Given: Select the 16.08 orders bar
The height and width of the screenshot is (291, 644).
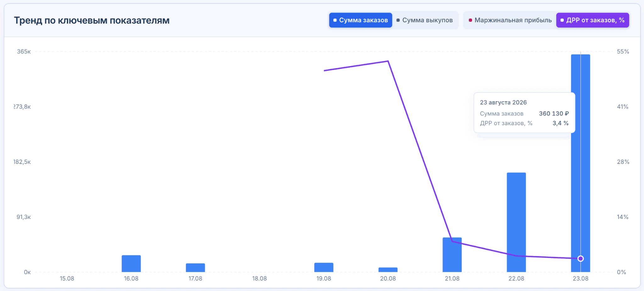Looking at the screenshot, I should [x=131, y=264].
